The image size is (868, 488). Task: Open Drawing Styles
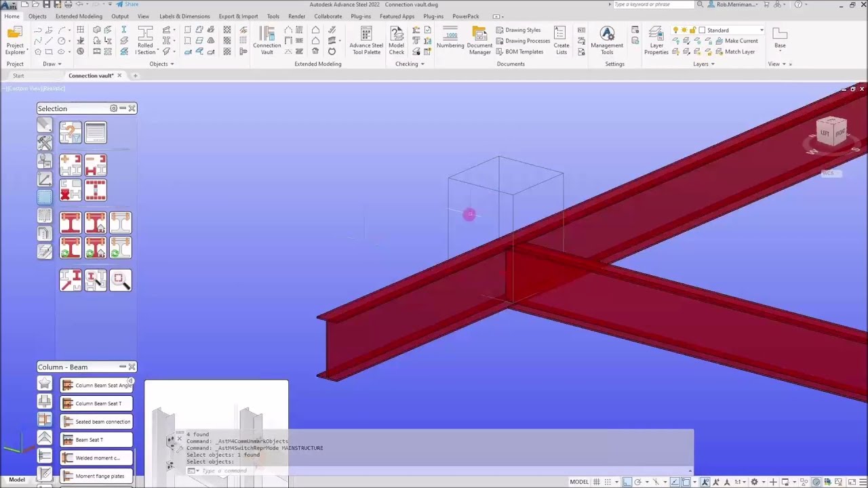518,30
